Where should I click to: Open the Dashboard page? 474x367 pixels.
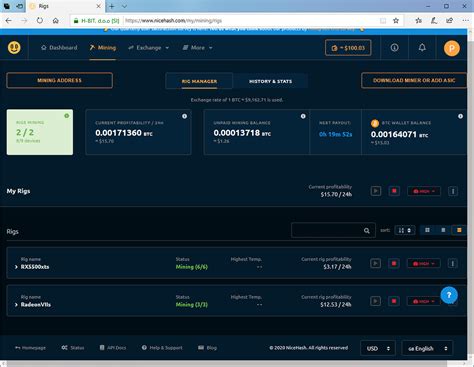pyautogui.click(x=59, y=48)
